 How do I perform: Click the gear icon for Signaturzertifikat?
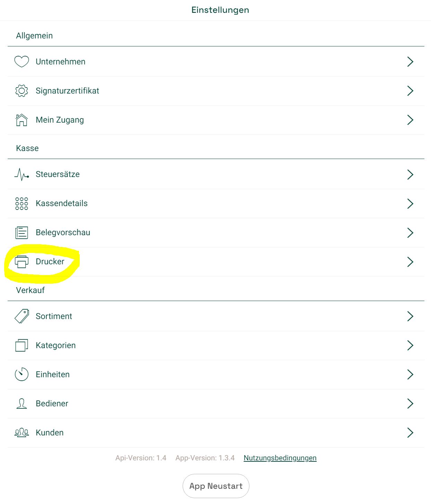(21, 91)
